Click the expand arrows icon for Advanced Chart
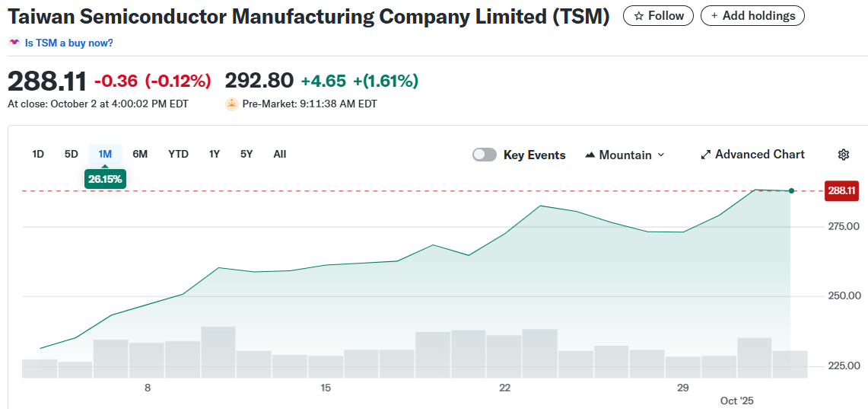Viewport: 868px width, 409px height. point(705,155)
